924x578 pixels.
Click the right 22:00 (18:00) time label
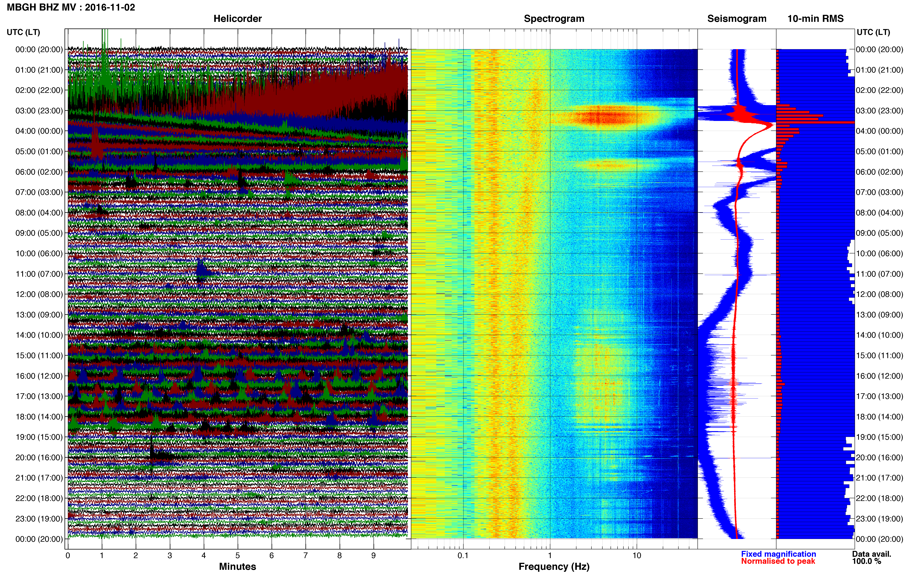tap(880, 498)
